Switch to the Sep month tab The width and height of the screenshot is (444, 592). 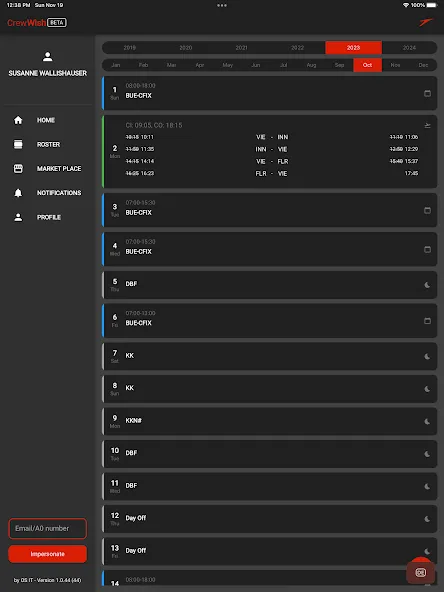[339, 65]
